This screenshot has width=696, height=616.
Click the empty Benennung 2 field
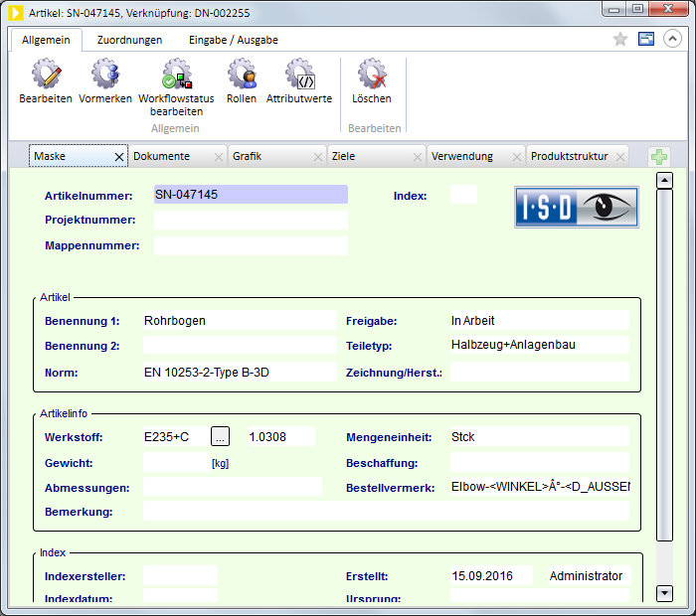click(240, 345)
